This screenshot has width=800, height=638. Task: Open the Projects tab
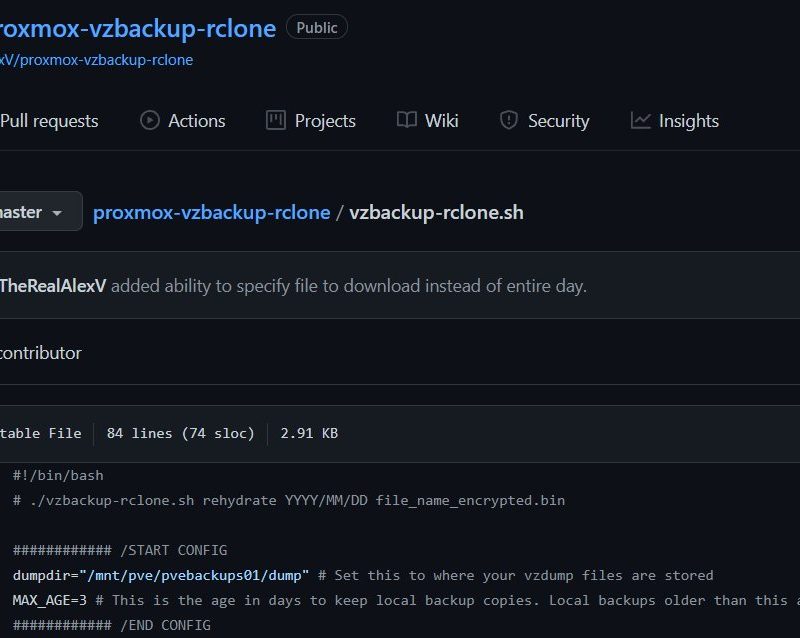click(311, 121)
